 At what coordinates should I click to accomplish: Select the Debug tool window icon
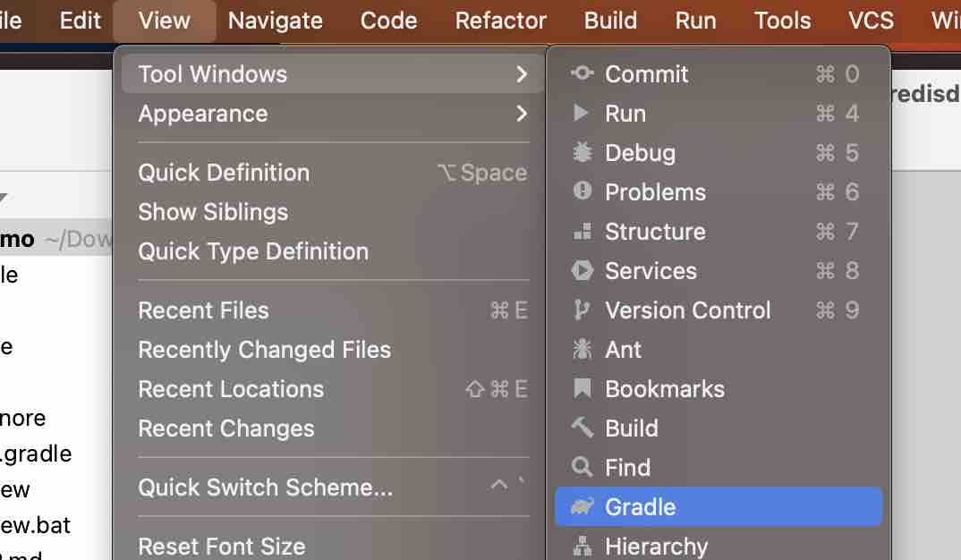click(x=640, y=153)
